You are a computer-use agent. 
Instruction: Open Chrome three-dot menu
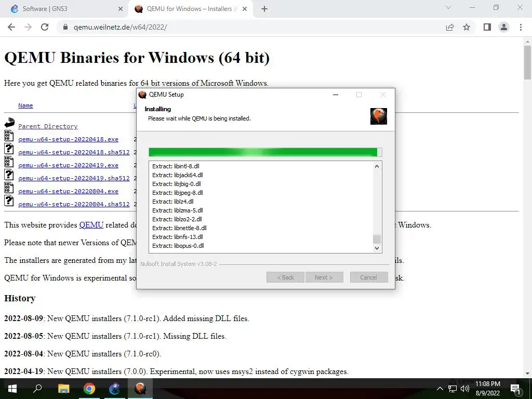tap(521, 27)
